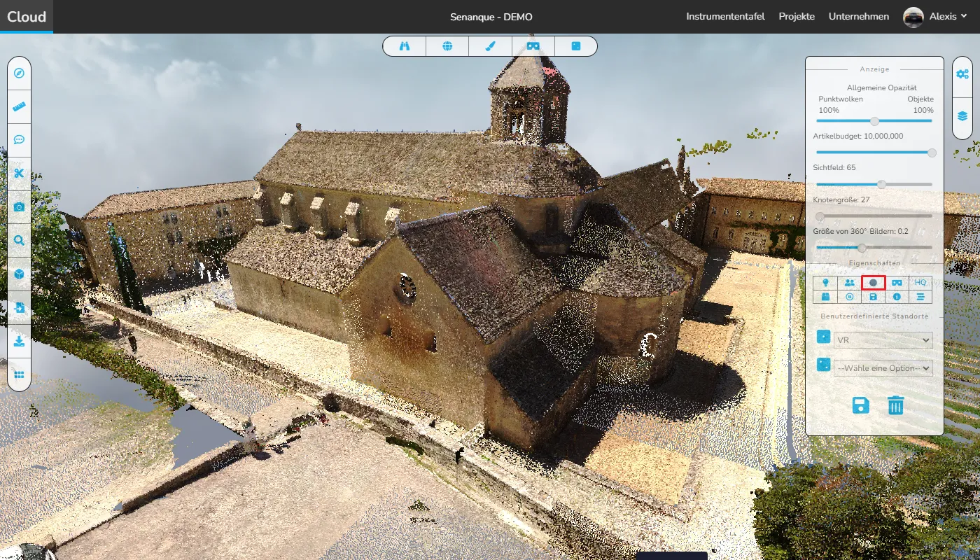This screenshot has width=980, height=560.
Task: Click the VR headset icon in top toolbar
Action: click(x=533, y=46)
